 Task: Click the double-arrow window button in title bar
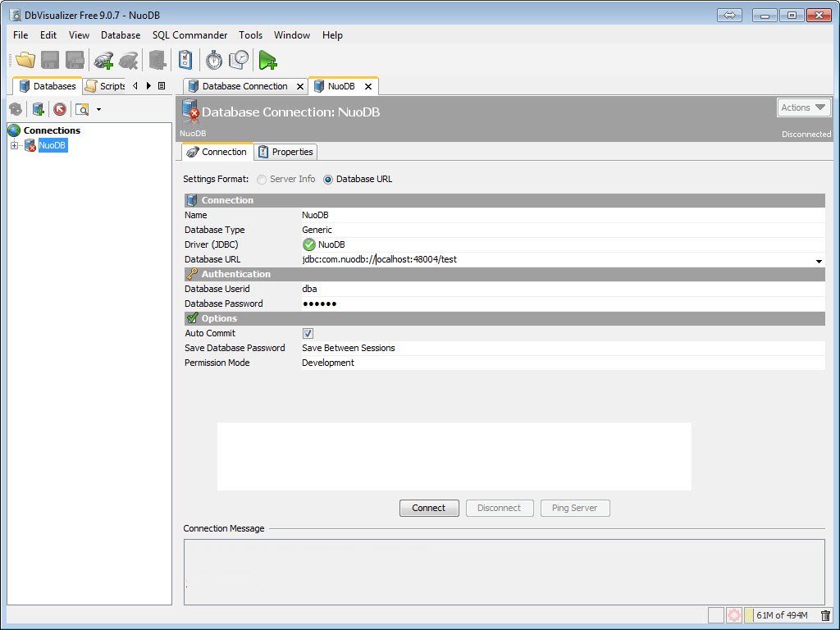pyautogui.click(x=729, y=15)
